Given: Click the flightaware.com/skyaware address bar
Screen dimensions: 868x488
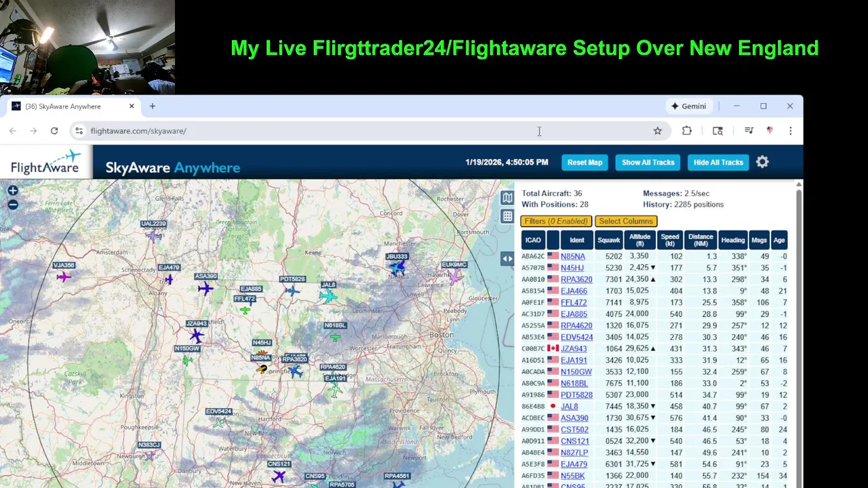Looking at the screenshot, I should coord(370,131).
